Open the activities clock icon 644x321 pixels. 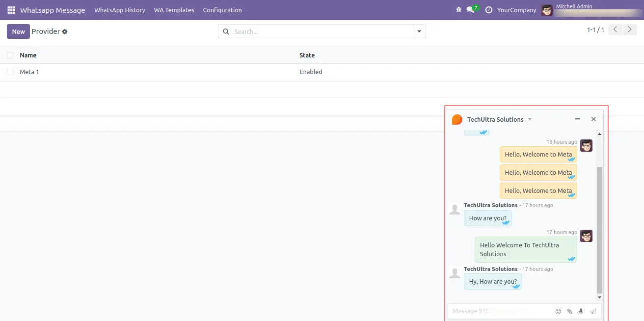click(x=488, y=10)
